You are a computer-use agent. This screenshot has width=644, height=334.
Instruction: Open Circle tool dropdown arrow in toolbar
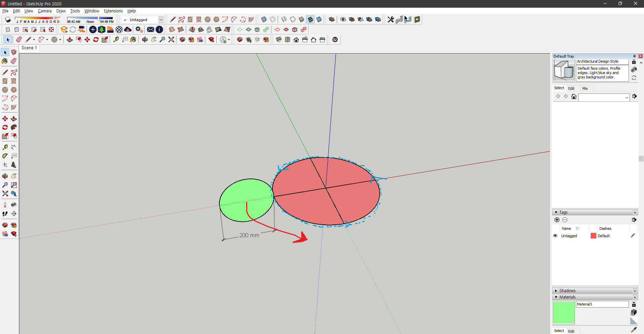(60, 40)
